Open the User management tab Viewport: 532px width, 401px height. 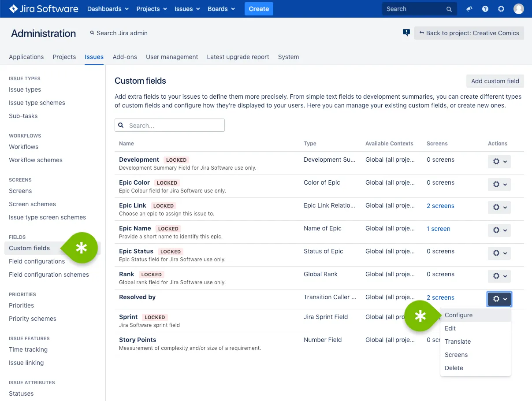pyautogui.click(x=172, y=57)
